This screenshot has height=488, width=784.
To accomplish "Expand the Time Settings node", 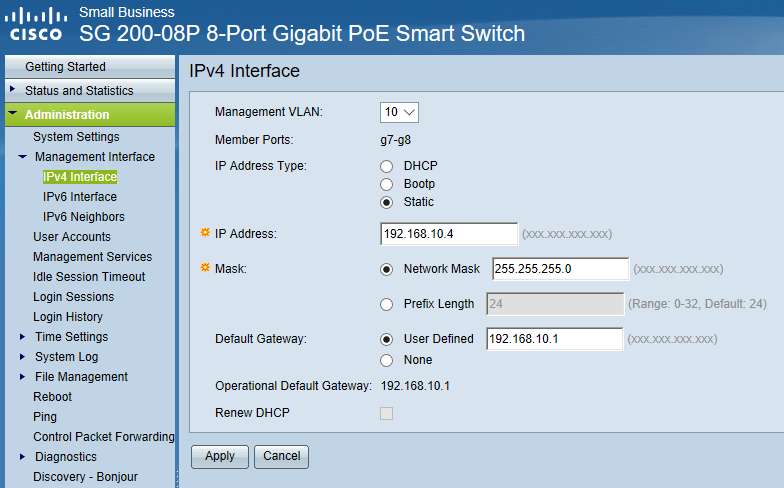I will coord(22,336).
